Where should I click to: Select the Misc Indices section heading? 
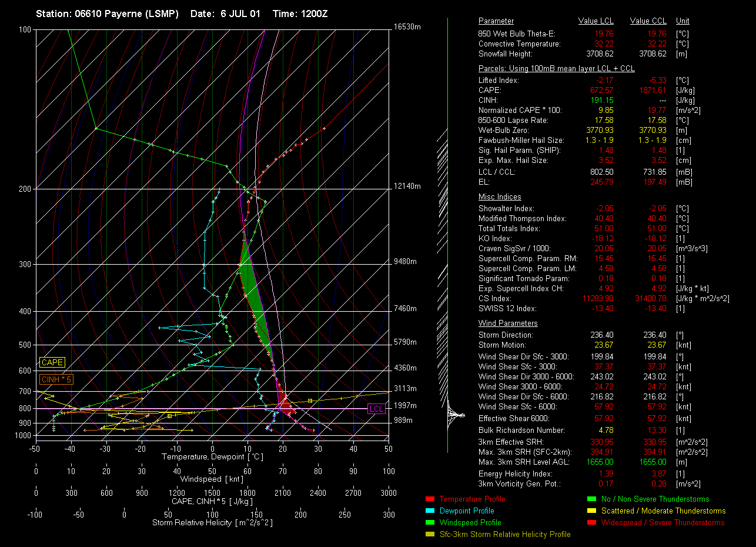500,197
